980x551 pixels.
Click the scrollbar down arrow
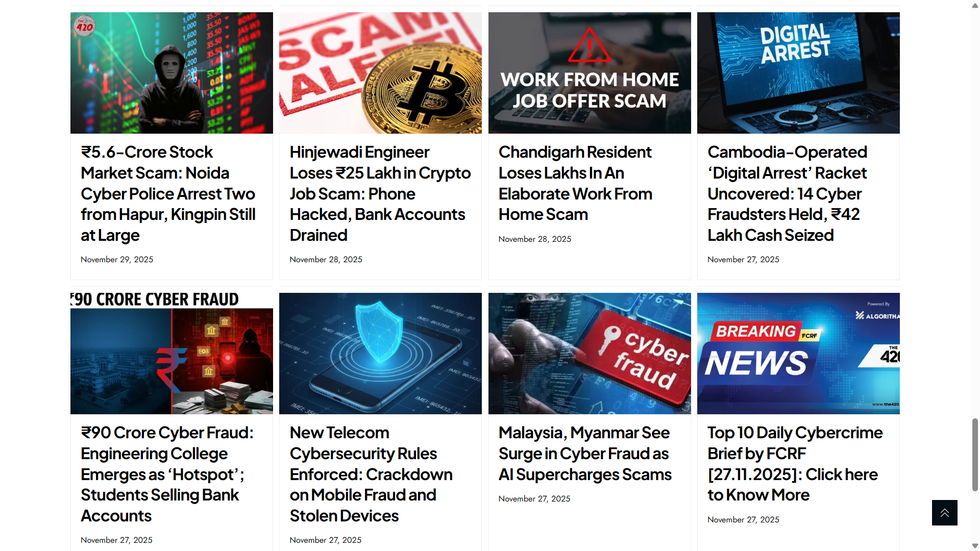point(975,546)
